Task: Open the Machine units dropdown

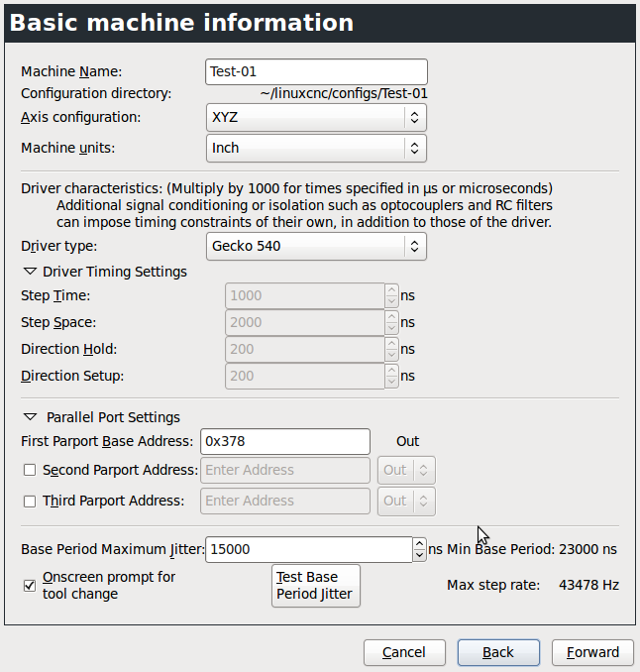Action: point(316,149)
